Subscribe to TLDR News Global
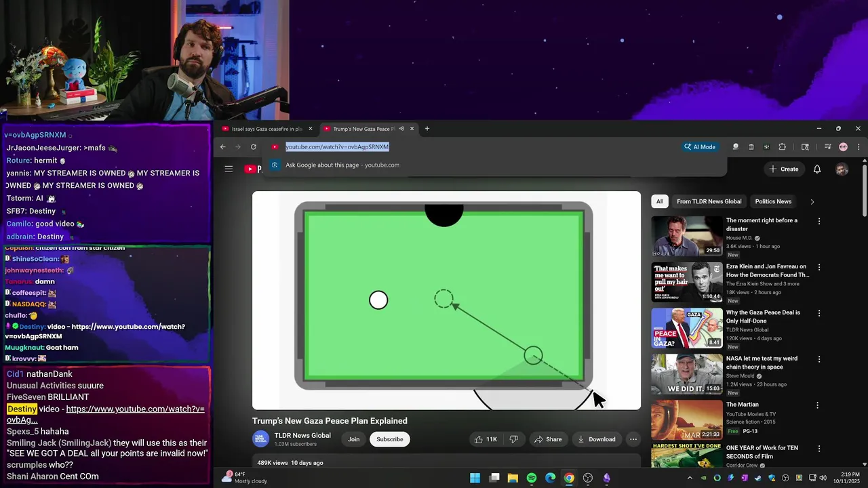 point(390,439)
